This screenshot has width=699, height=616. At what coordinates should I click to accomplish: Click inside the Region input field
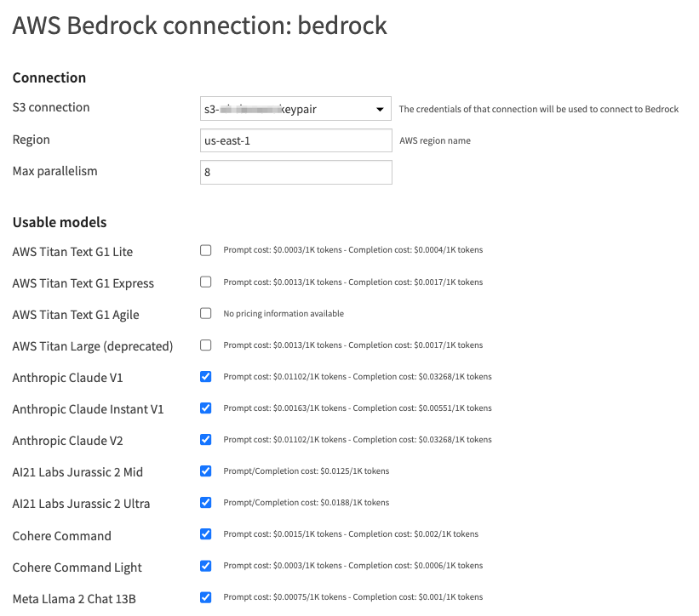point(295,140)
